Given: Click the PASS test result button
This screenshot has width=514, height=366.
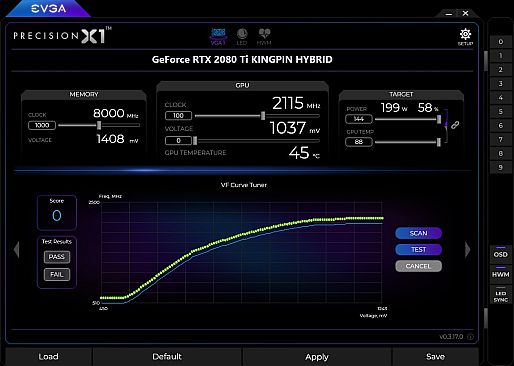Looking at the screenshot, I should pos(57,257).
